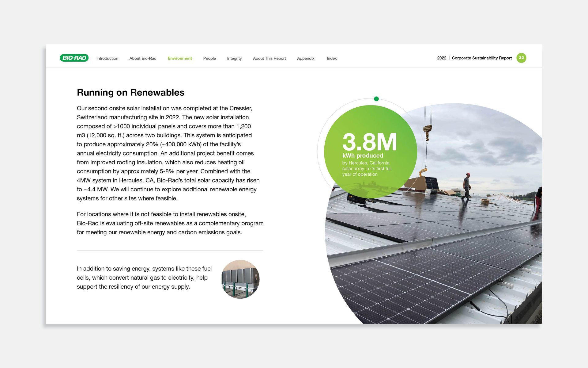Viewport: 588px width, 368px height.
Task: Click the off-site renewables paragraph
Action: pyautogui.click(x=170, y=223)
